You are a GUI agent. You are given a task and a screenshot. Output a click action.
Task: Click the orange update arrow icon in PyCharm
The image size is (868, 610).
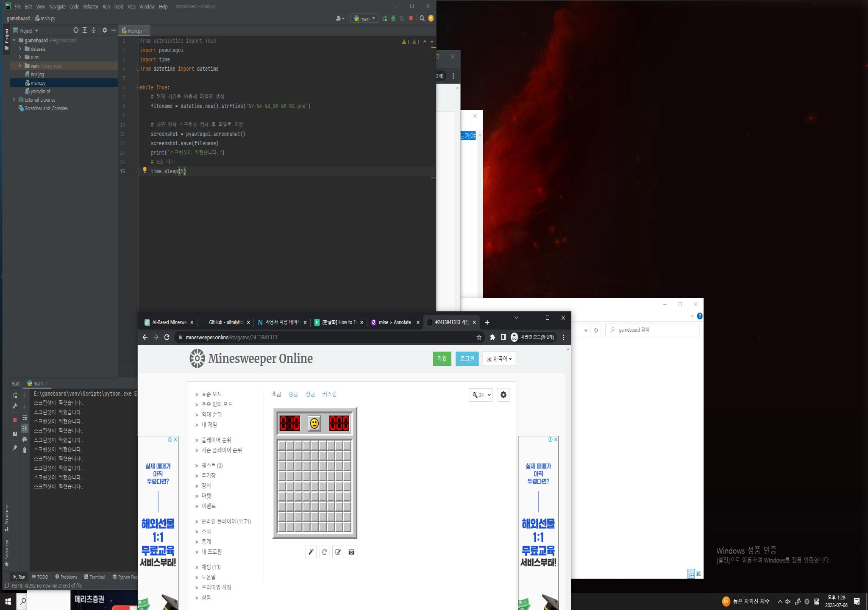click(x=431, y=18)
